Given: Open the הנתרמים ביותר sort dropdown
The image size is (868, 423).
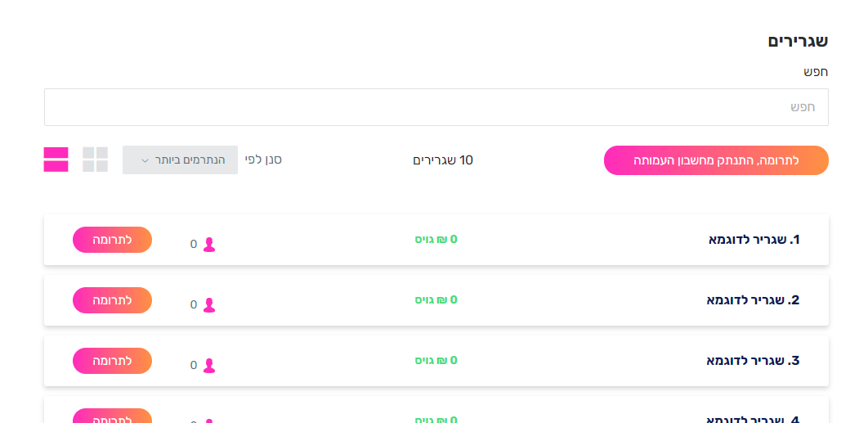Looking at the screenshot, I should tap(180, 160).
